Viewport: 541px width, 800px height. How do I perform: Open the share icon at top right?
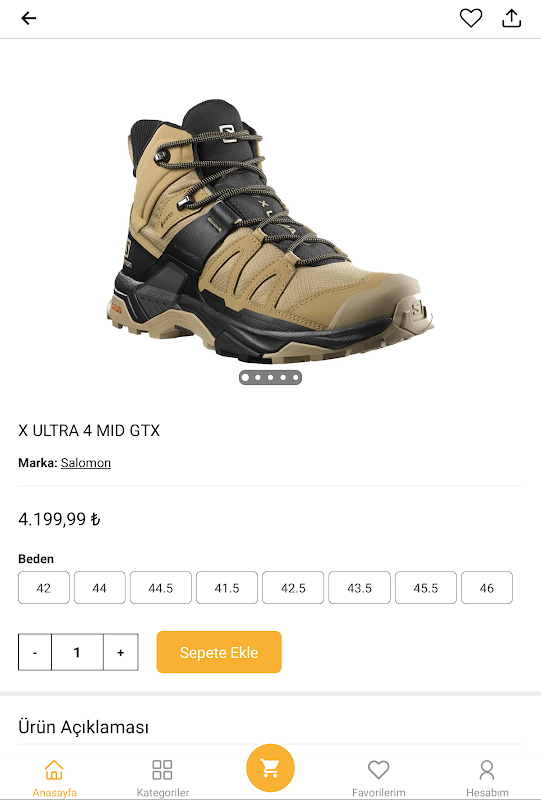(x=511, y=18)
